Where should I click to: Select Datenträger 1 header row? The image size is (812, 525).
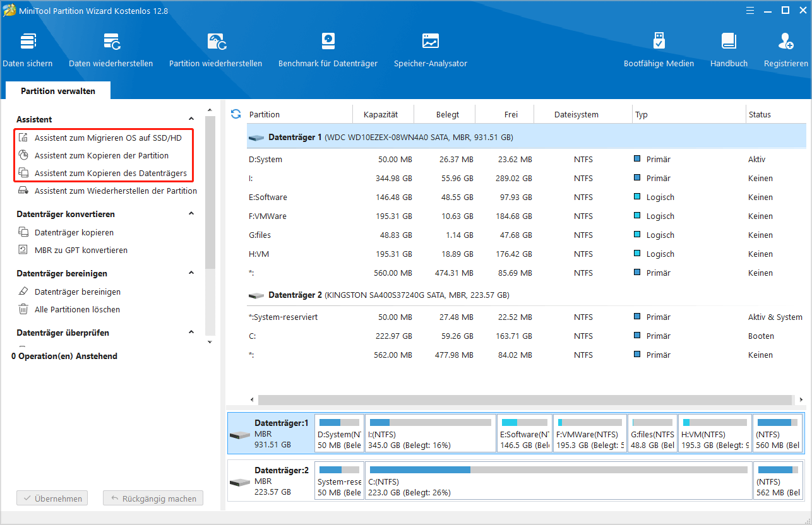coord(527,136)
